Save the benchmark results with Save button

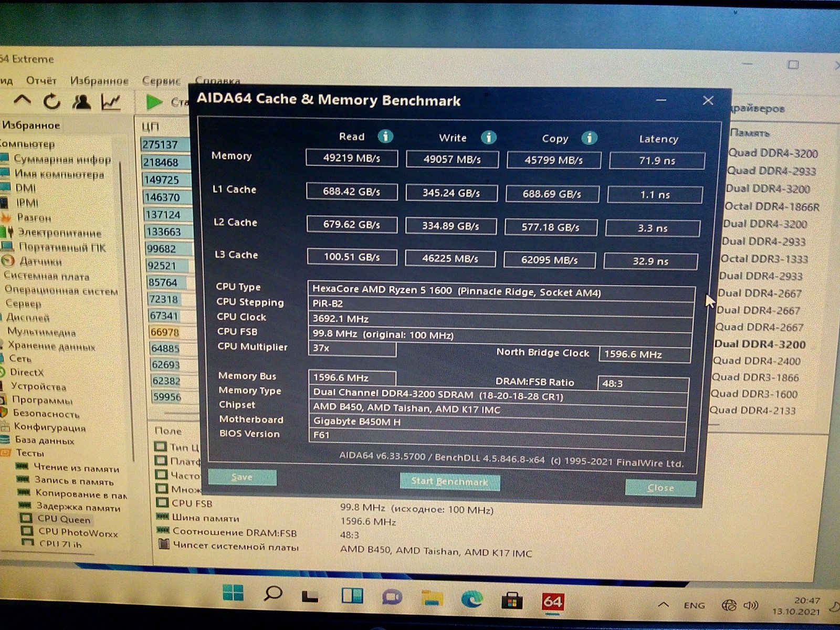[242, 477]
